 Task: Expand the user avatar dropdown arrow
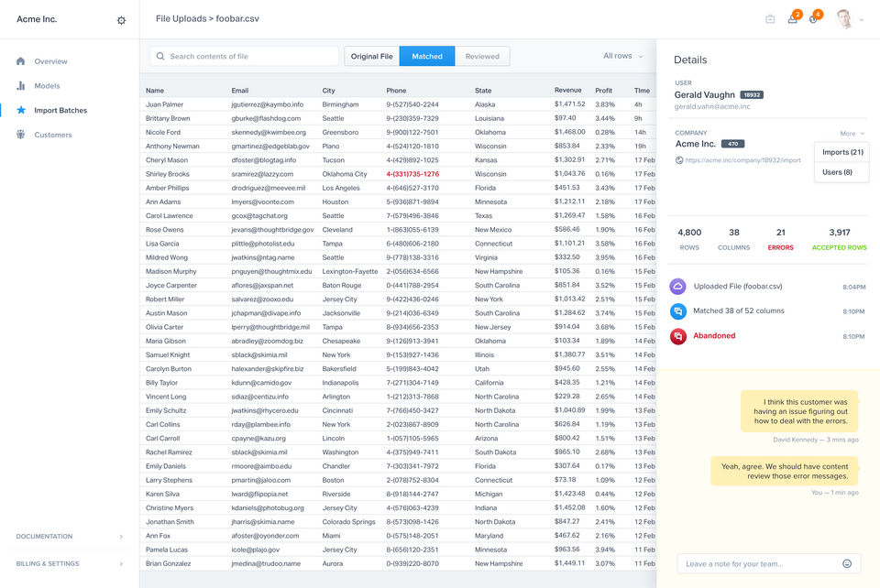pos(861,19)
